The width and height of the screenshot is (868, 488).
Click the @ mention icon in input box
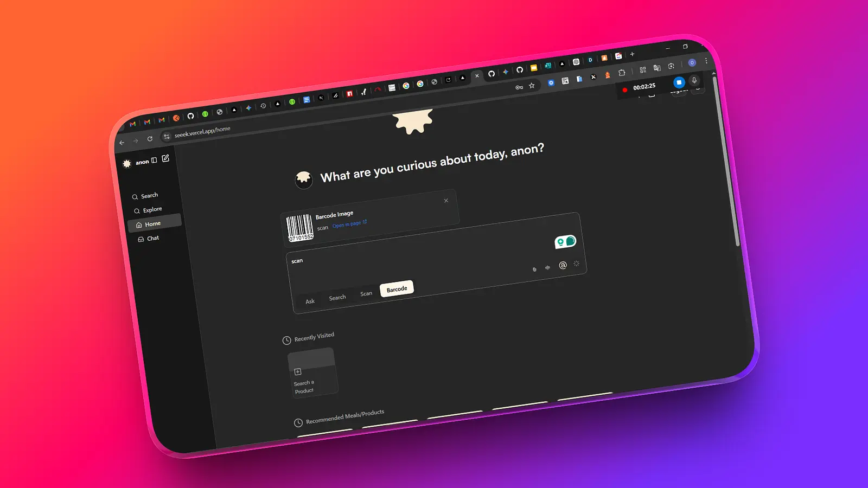pos(563,265)
